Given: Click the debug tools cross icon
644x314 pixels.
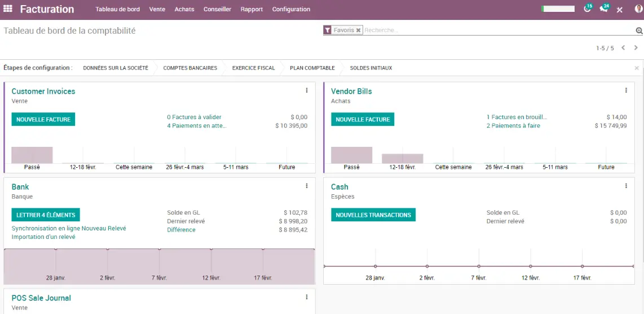Looking at the screenshot, I should coord(619,10).
